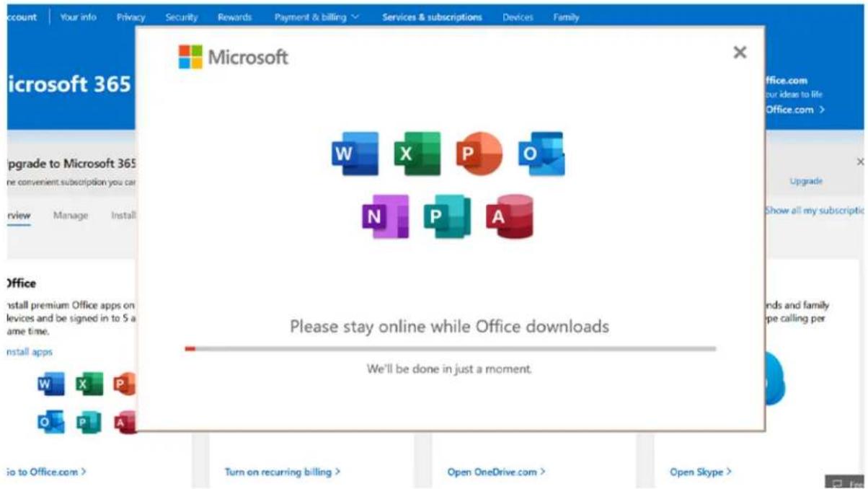Open the Payment & billing dropdown
This screenshot has width=868, height=489.
(x=316, y=17)
